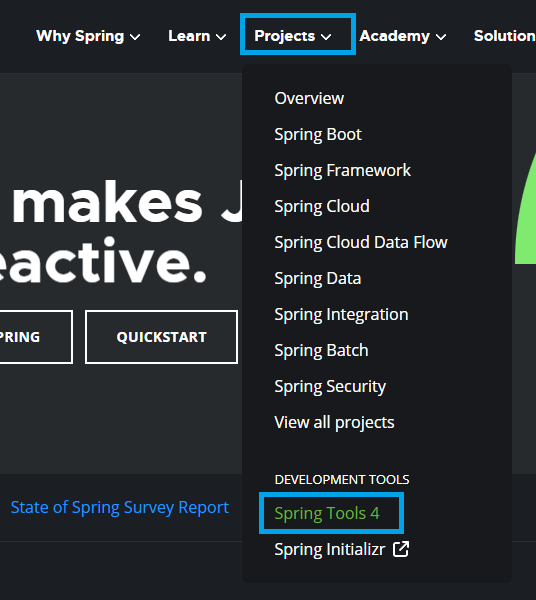Go to Spring Framework project
536x600 pixels.
pyautogui.click(x=342, y=170)
